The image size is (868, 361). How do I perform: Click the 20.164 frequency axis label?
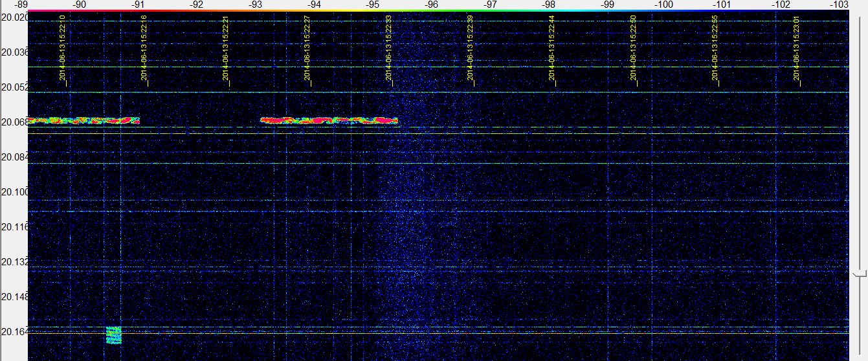(x=14, y=332)
